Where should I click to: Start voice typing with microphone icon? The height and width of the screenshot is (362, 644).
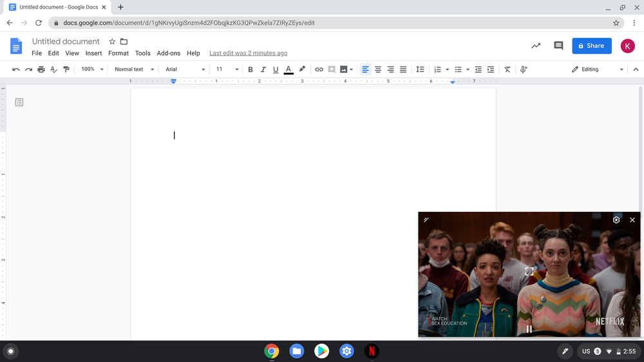tap(524, 70)
